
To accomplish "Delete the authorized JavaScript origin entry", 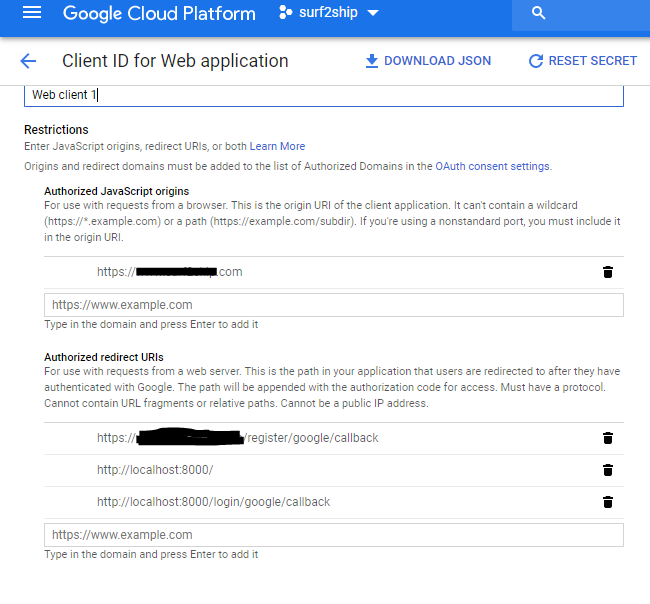I will pos(607,272).
